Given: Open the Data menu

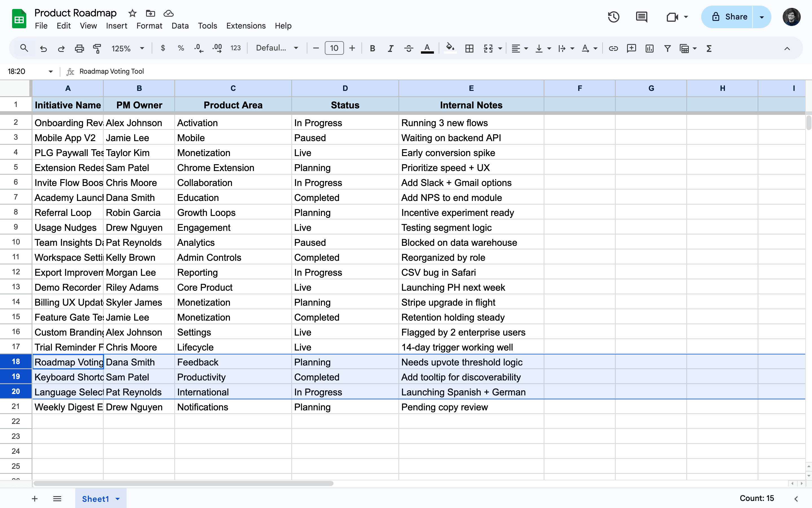Looking at the screenshot, I should [x=180, y=26].
